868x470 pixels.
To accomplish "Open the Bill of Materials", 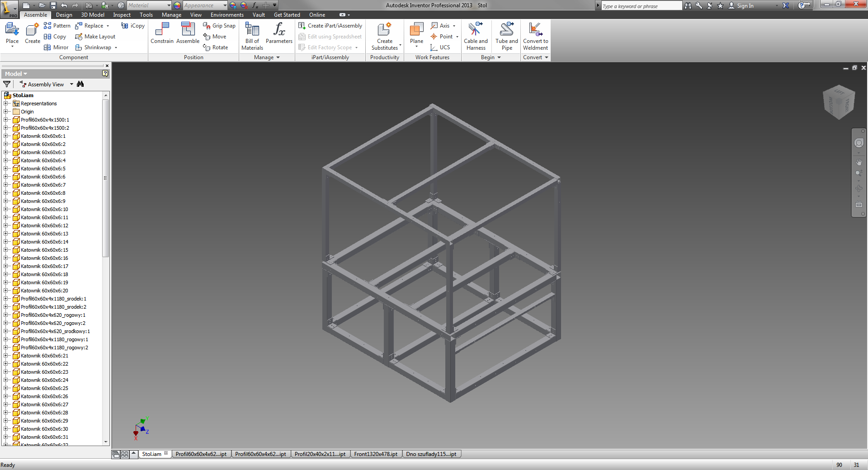I will [252, 36].
